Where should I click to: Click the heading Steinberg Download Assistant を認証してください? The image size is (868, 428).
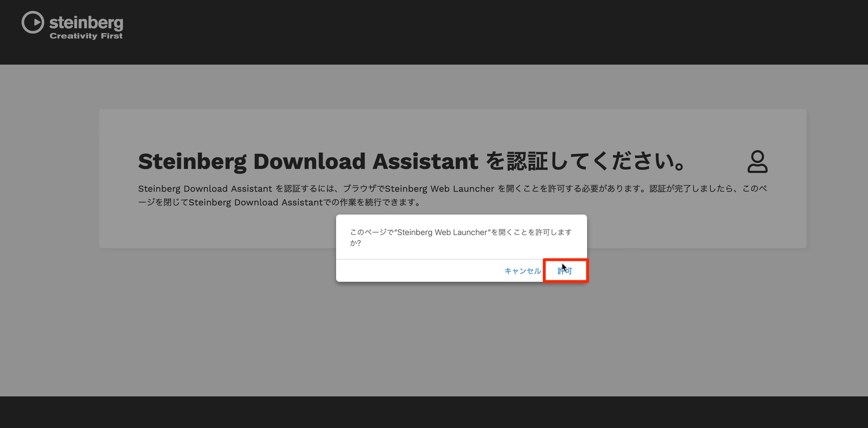click(412, 162)
